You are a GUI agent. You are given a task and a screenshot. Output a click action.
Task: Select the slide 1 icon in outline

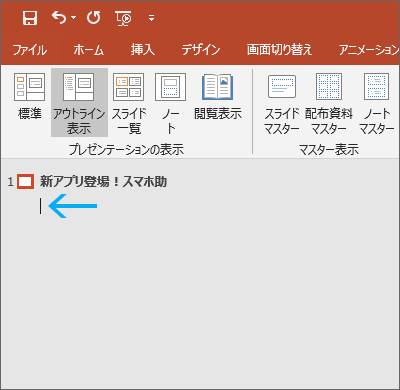26,182
